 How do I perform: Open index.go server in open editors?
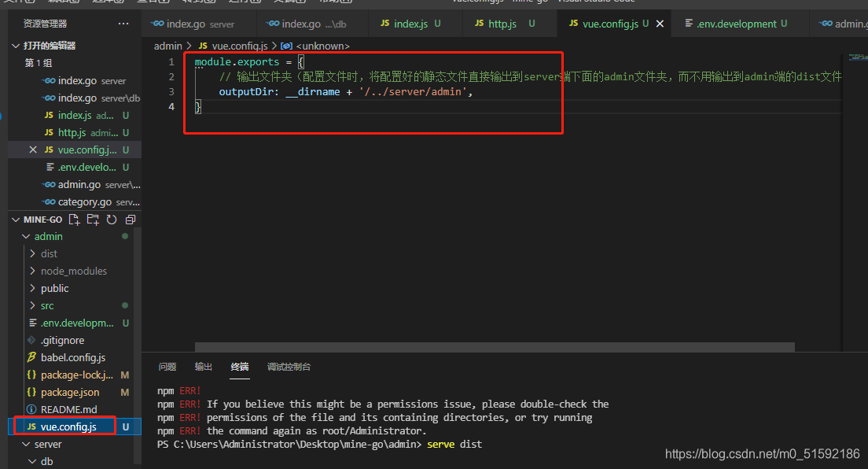coord(75,80)
